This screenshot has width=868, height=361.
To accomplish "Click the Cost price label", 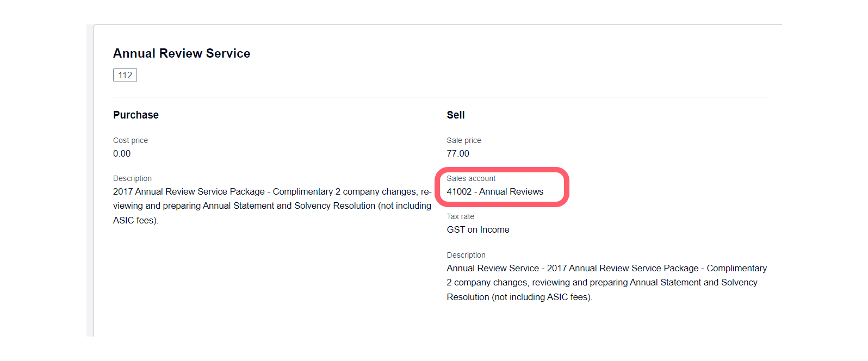I will (130, 140).
